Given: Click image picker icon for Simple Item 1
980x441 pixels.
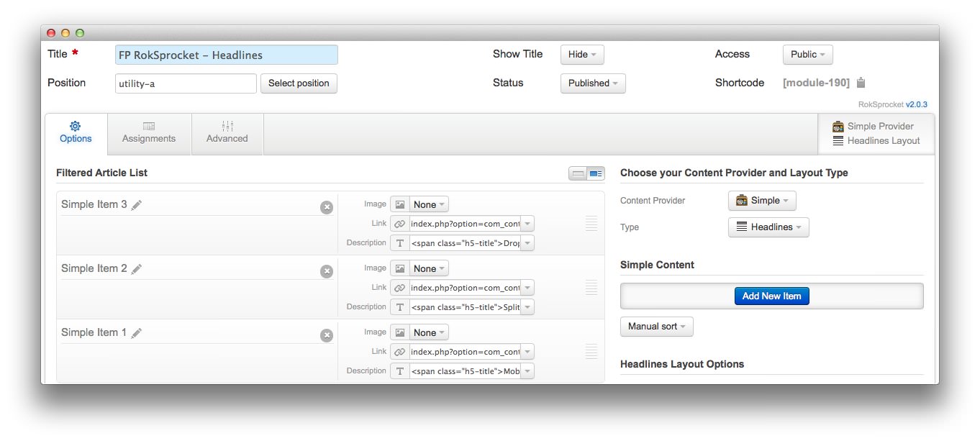Looking at the screenshot, I should pyautogui.click(x=400, y=332).
